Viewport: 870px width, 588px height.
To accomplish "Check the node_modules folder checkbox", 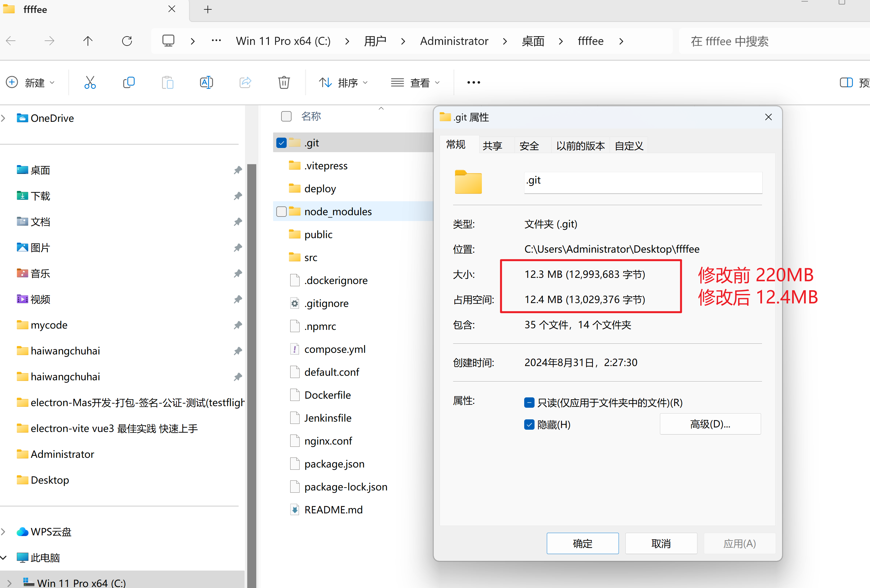I will 281,212.
